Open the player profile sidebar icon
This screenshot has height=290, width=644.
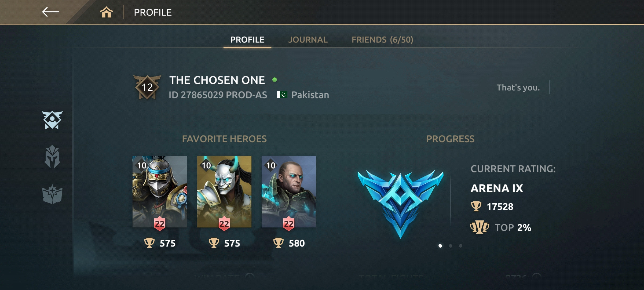[x=52, y=120]
